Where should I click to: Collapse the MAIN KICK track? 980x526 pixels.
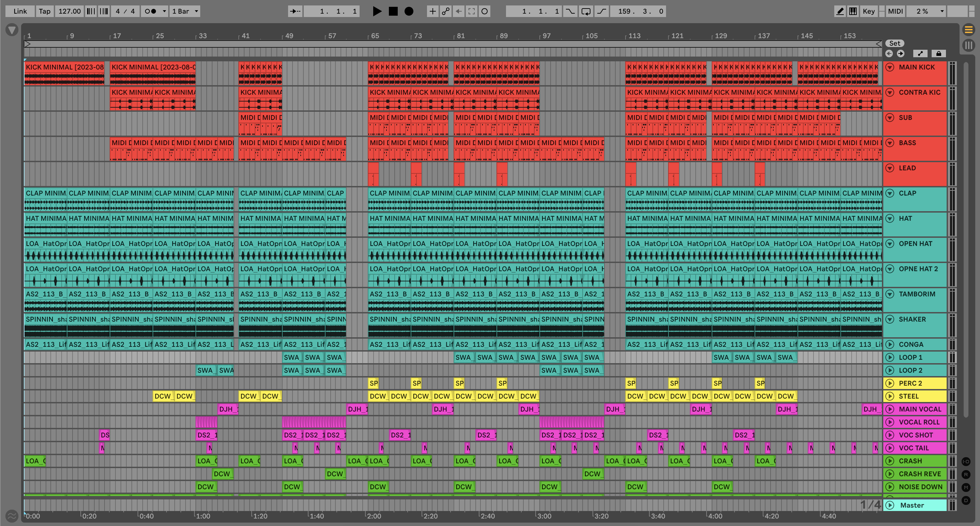(x=890, y=67)
